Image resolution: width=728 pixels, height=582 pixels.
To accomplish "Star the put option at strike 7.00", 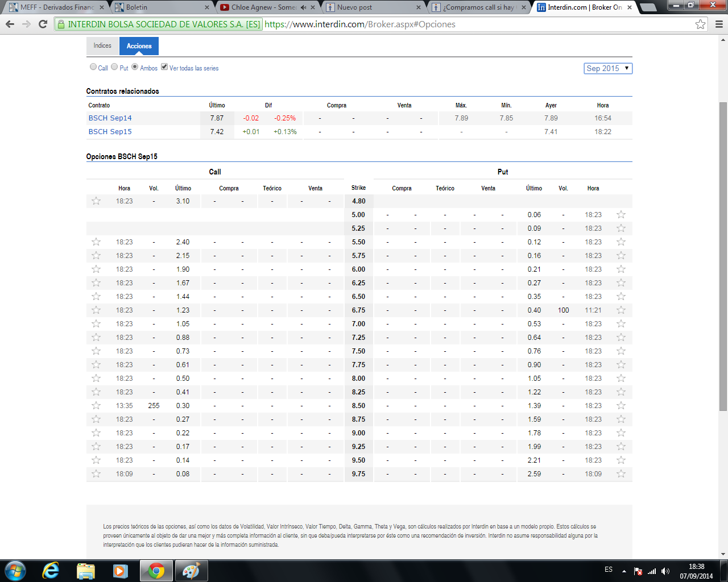I will point(621,323).
